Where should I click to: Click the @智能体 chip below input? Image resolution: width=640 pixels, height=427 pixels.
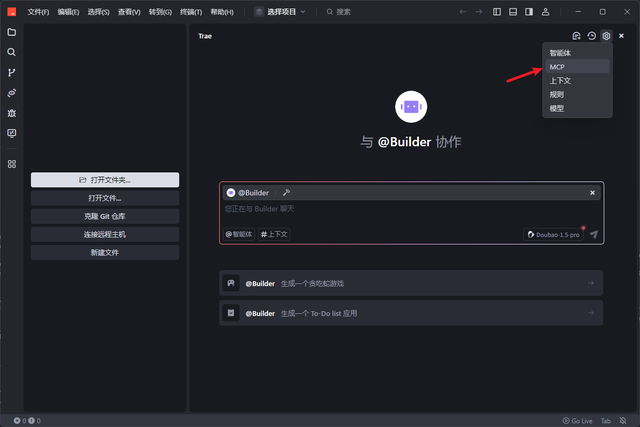(x=239, y=234)
